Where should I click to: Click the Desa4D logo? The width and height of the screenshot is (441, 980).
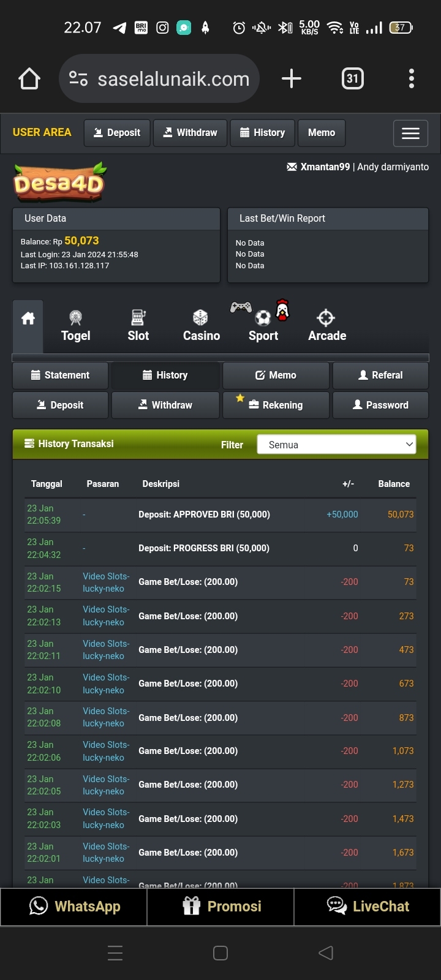point(59,182)
